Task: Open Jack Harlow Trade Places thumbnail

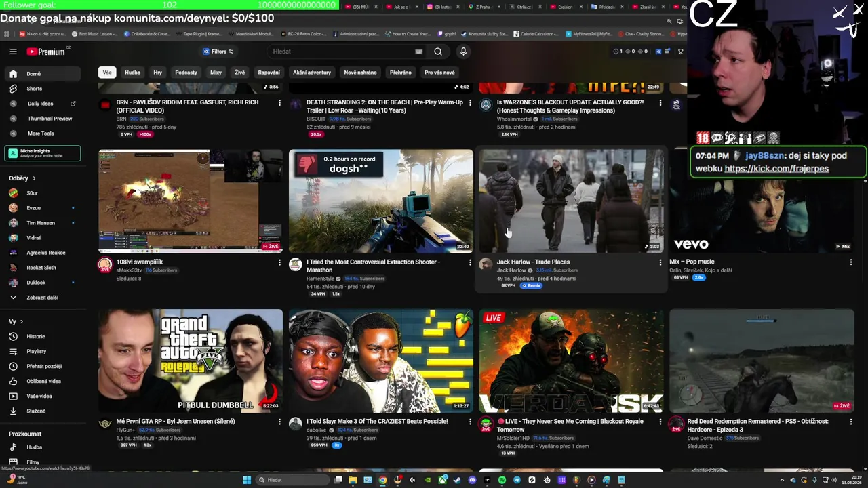Action: tap(572, 201)
